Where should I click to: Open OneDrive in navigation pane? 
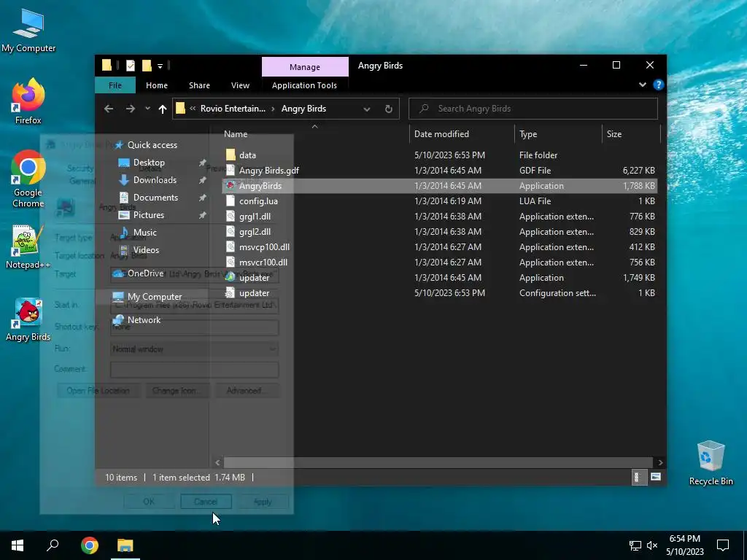(145, 273)
